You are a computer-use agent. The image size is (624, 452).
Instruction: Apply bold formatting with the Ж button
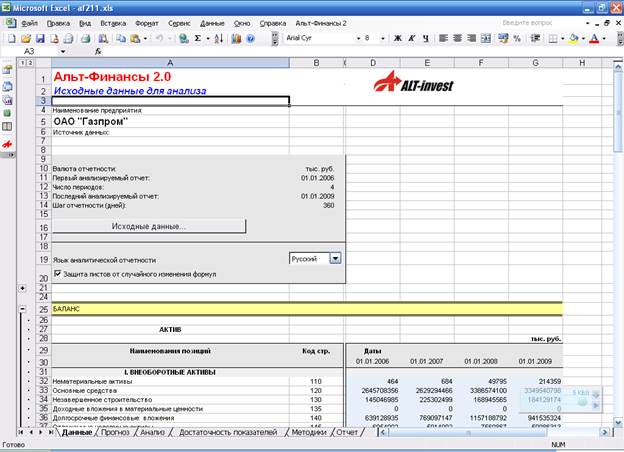tap(397, 38)
